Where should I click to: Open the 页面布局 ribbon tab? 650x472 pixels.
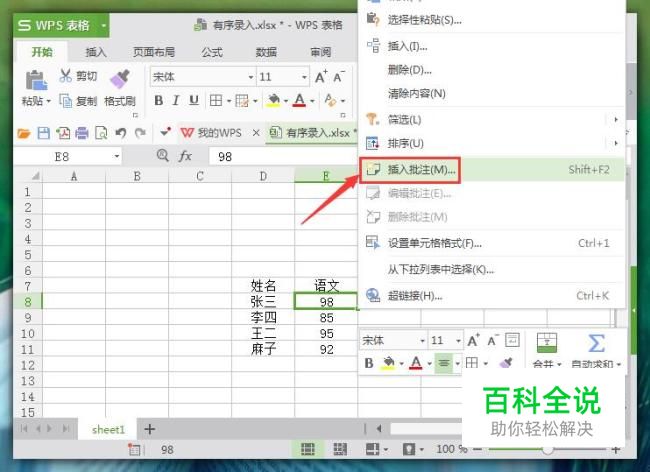(154, 52)
